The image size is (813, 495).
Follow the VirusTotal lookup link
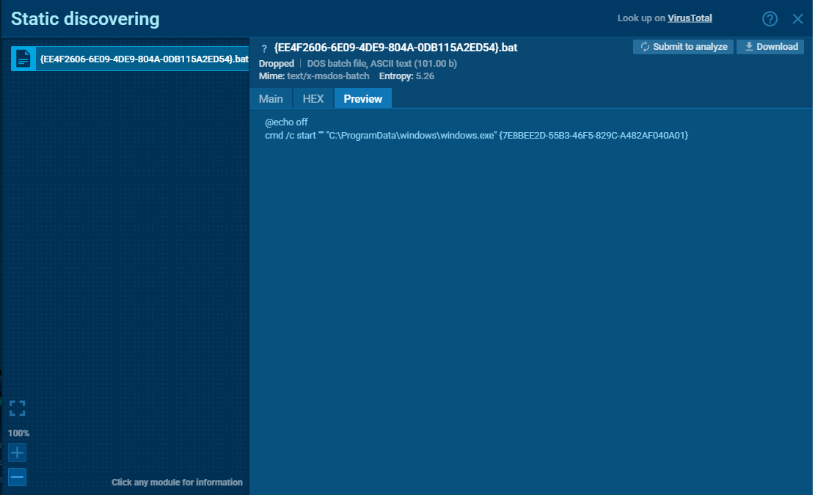[690, 18]
